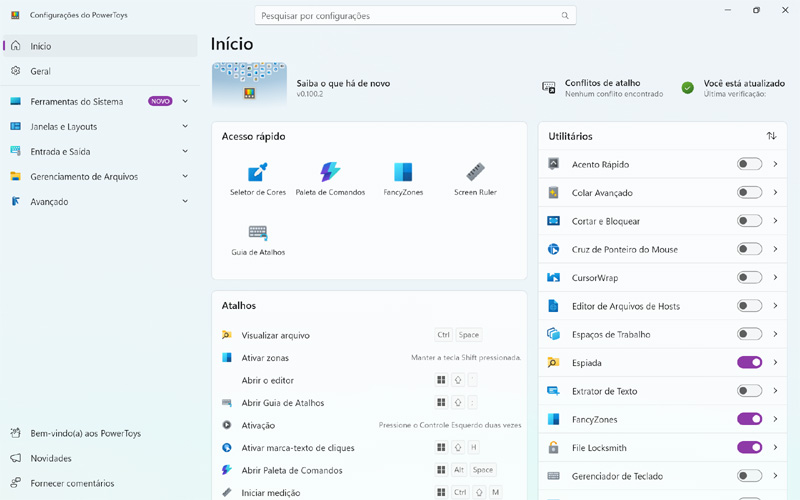This screenshot has width=800, height=500.
Task: Click the Espiada utility icon
Action: tap(554, 362)
